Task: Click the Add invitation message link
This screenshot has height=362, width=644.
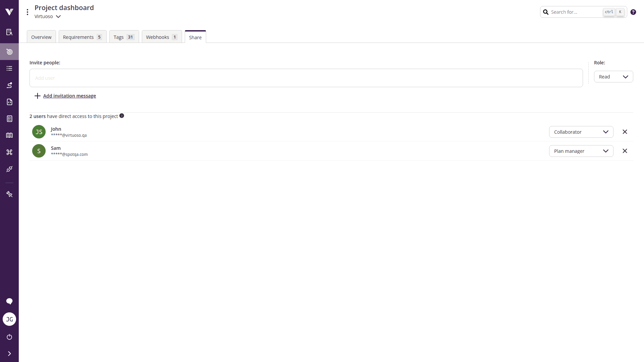Action: (69, 96)
